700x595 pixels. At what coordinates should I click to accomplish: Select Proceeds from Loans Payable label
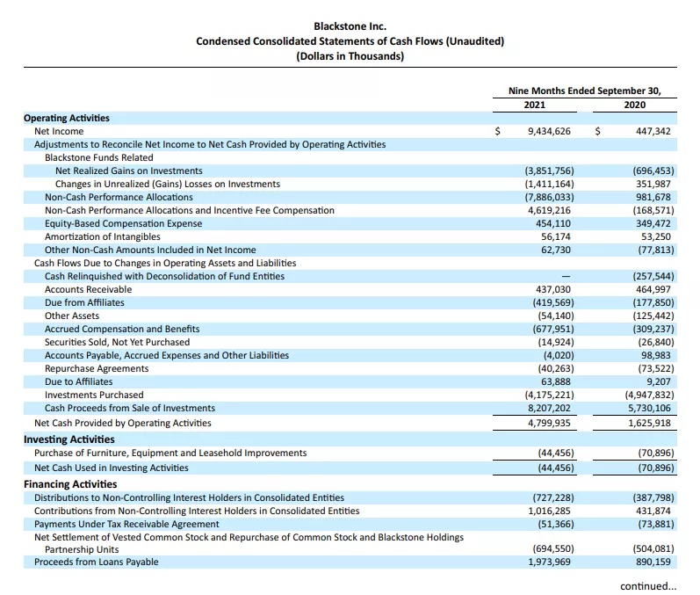tap(97, 562)
